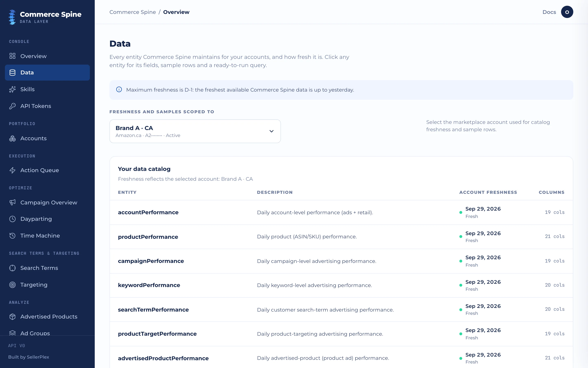Click the chevron arrow in account selector

point(271,131)
